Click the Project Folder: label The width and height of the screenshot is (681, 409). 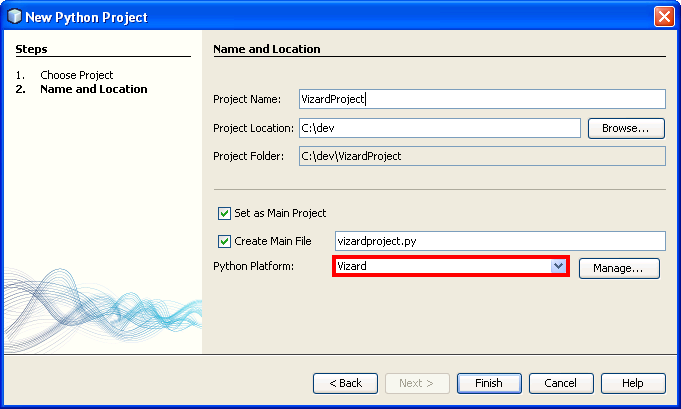click(x=248, y=156)
